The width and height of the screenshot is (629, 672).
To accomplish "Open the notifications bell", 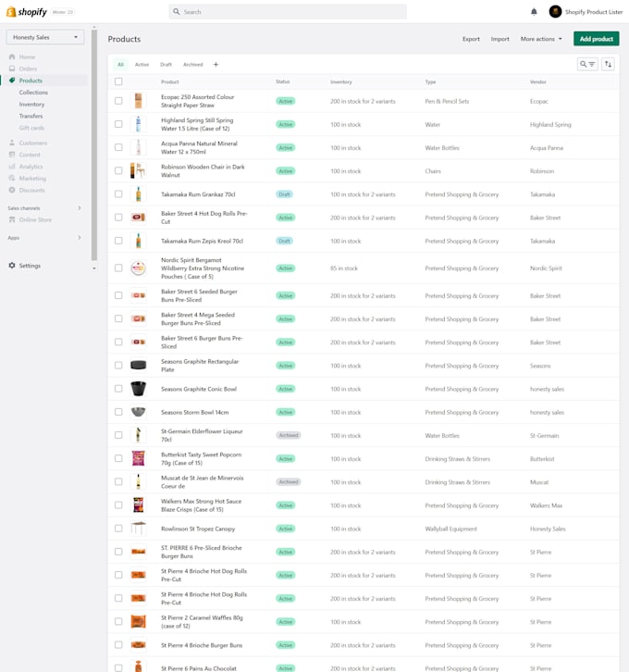I will pos(534,12).
